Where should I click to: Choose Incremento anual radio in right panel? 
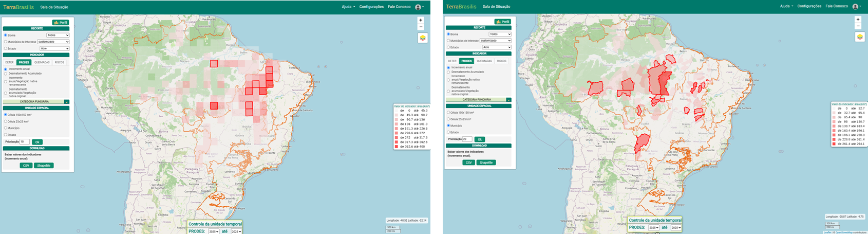448,67
